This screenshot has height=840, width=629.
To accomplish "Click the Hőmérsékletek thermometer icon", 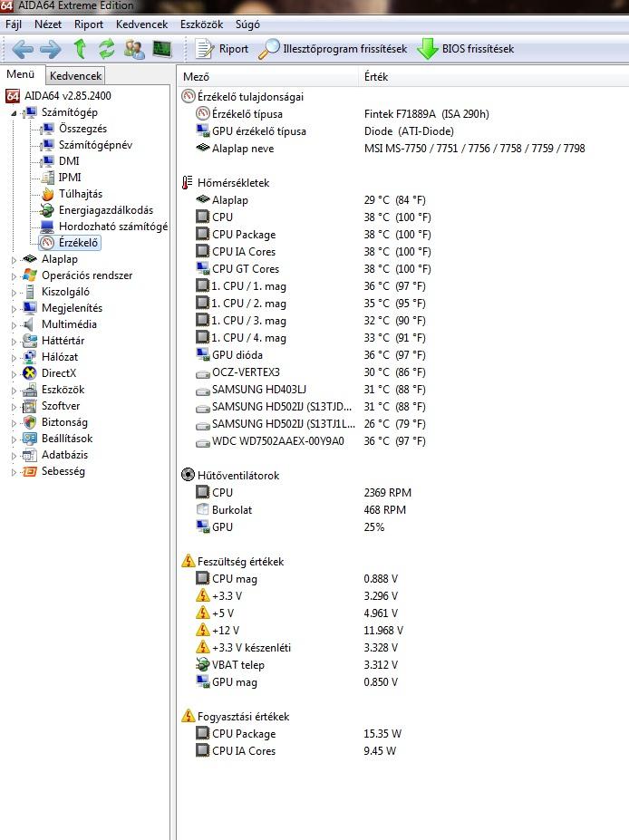I will pyautogui.click(x=187, y=183).
